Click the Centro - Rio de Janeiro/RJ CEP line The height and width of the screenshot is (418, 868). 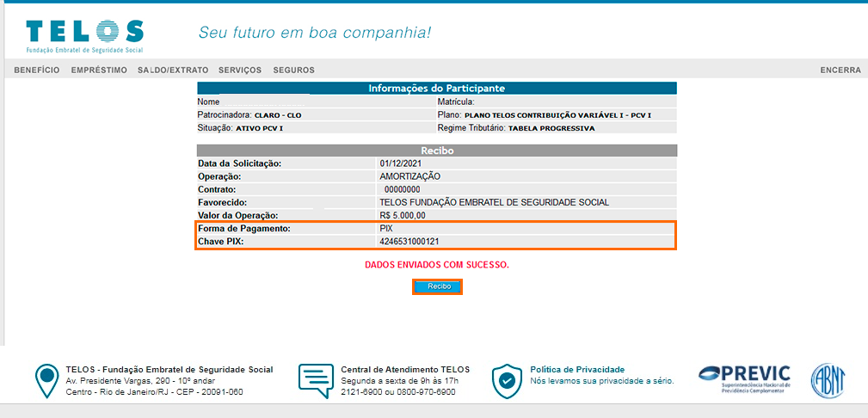154,392
